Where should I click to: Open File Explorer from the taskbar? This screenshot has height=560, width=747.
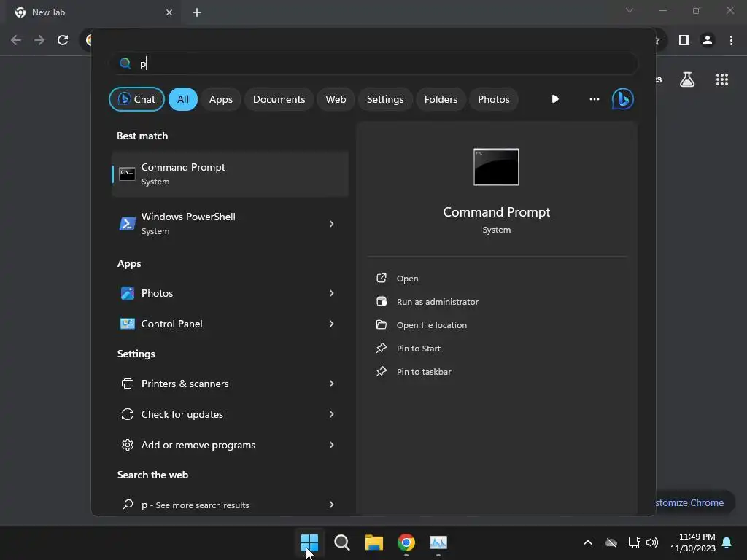pos(374,542)
